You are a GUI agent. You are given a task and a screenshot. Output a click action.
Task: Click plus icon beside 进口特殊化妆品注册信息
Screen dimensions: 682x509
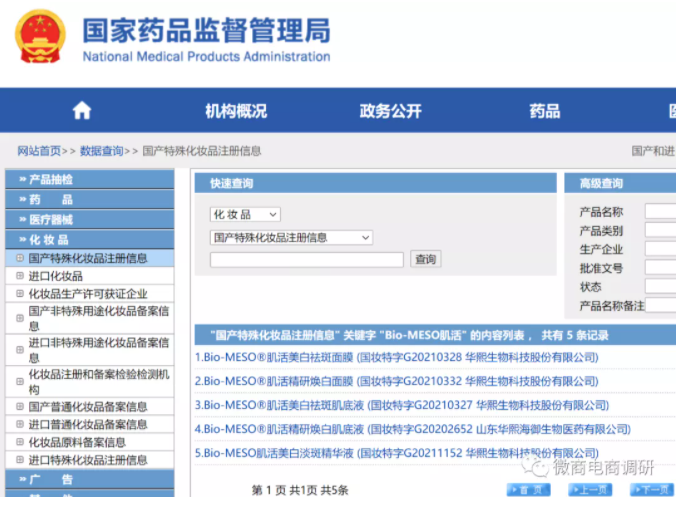[19, 460]
